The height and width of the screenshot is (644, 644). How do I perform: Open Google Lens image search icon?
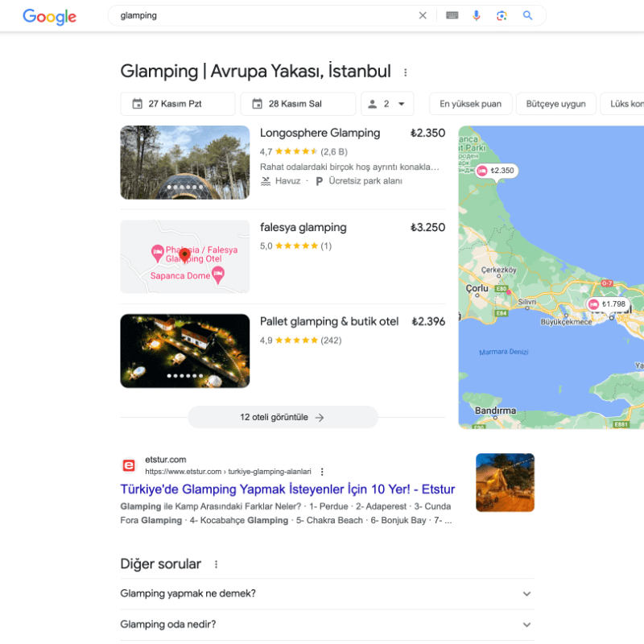coord(502,15)
